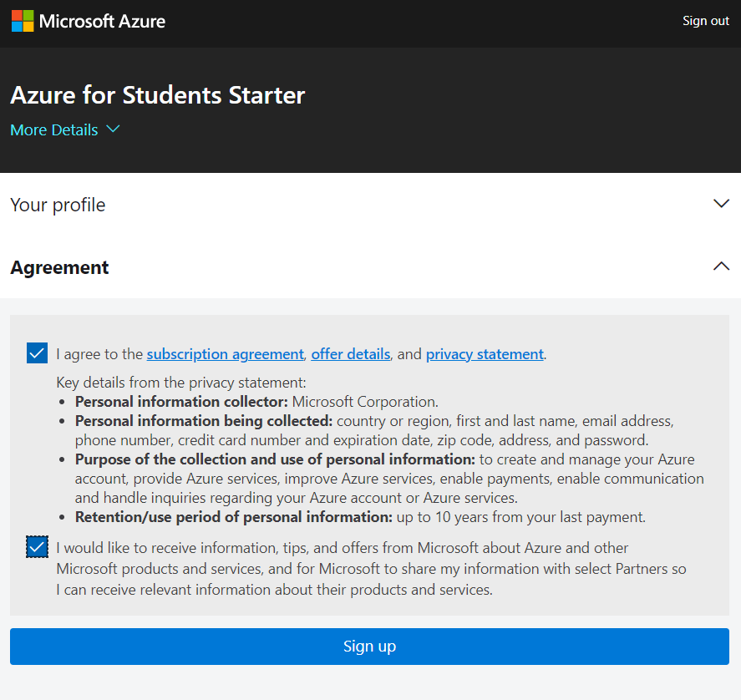Image resolution: width=741 pixels, height=700 pixels.
Task: Click 'Retention/use period of personal information:' text
Action: pyautogui.click(x=233, y=517)
